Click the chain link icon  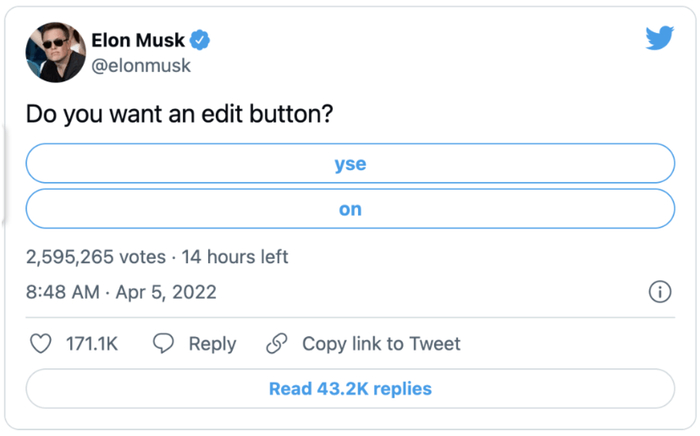click(x=277, y=344)
